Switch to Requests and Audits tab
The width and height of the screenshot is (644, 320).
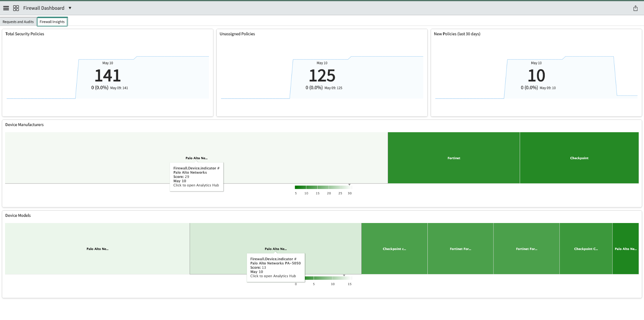pyautogui.click(x=18, y=22)
